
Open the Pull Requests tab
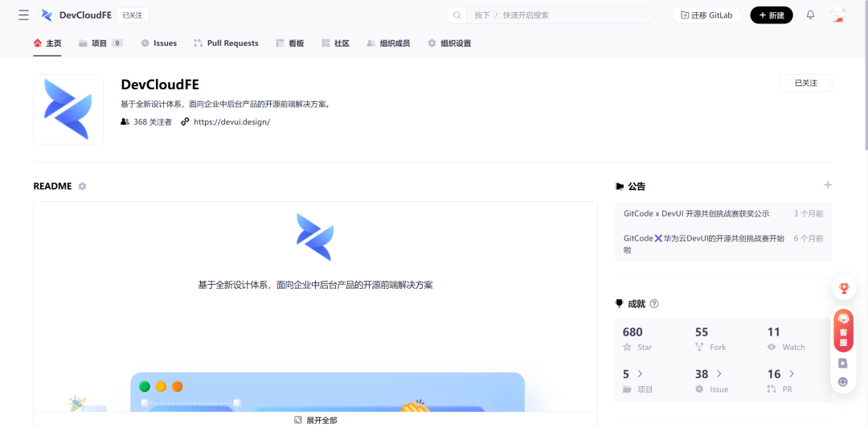click(x=226, y=43)
